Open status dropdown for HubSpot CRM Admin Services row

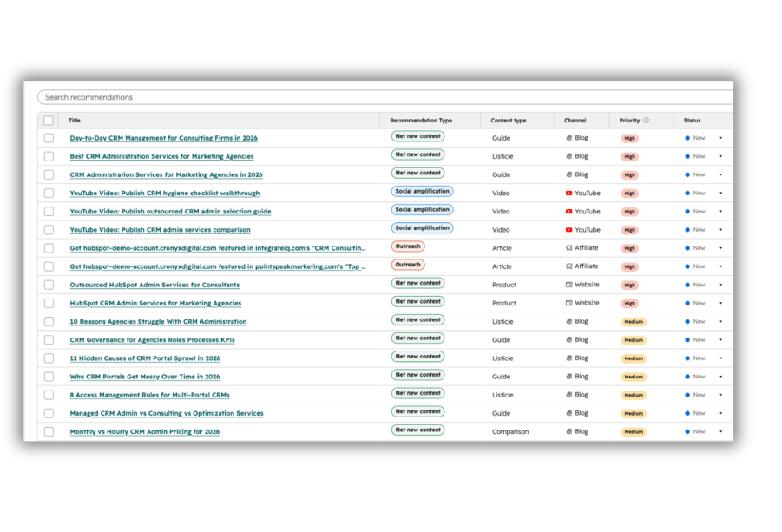tap(720, 303)
